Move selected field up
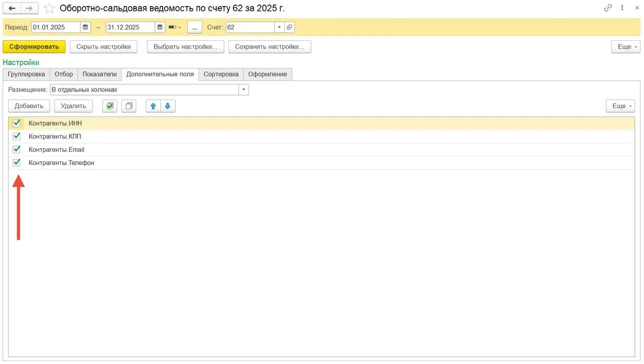 coord(153,106)
